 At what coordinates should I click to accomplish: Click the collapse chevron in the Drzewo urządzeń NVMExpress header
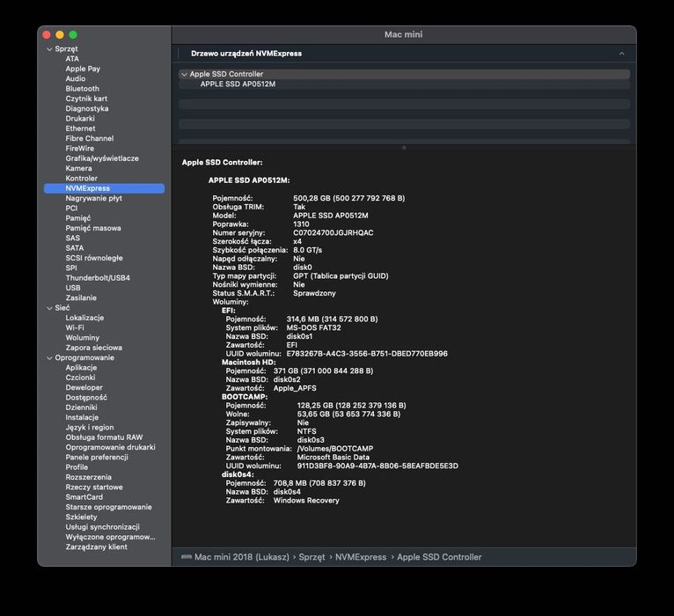(x=621, y=54)
